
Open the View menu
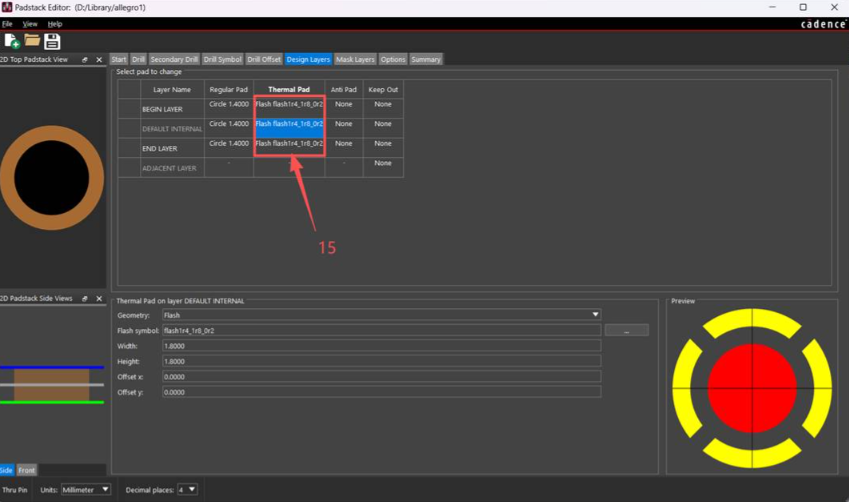(x=30, y=24)
